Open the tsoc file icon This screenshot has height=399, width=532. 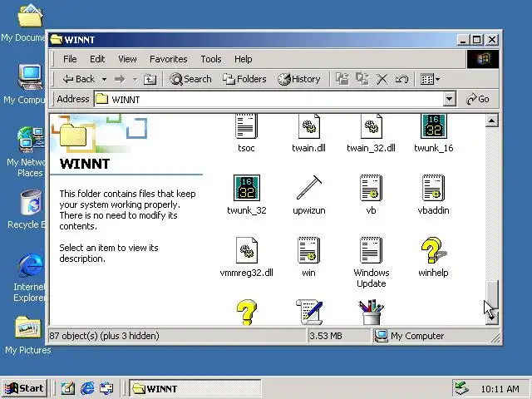[x=246, y=126]
